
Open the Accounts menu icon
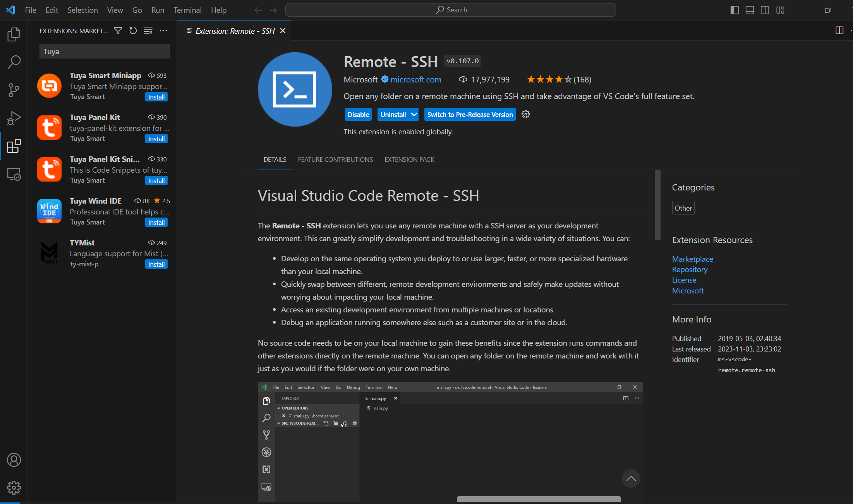[x=14, y=460]
